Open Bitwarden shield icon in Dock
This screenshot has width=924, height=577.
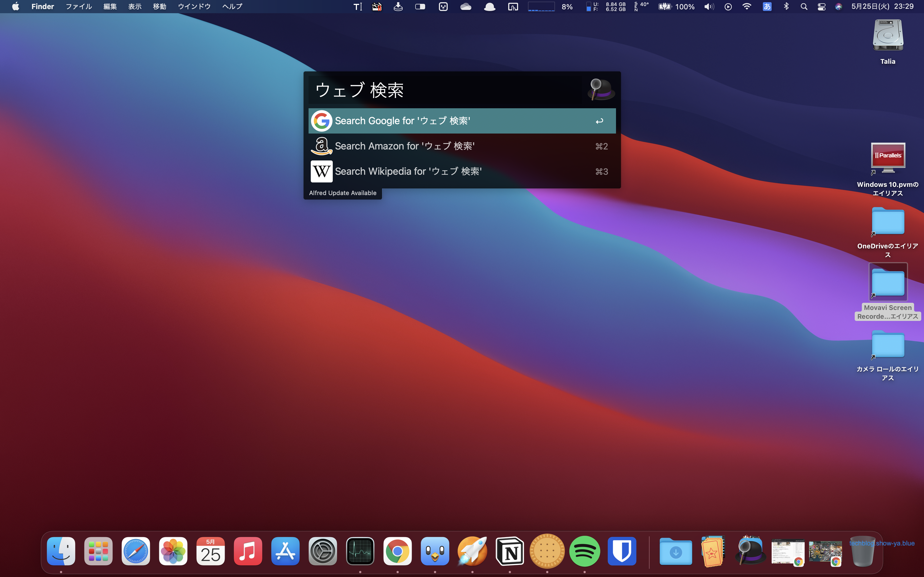coord(621,551)
